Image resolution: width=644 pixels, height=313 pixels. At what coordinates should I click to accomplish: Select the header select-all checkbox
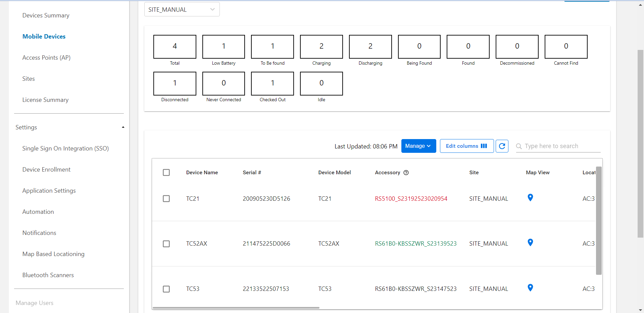(166, 173)
